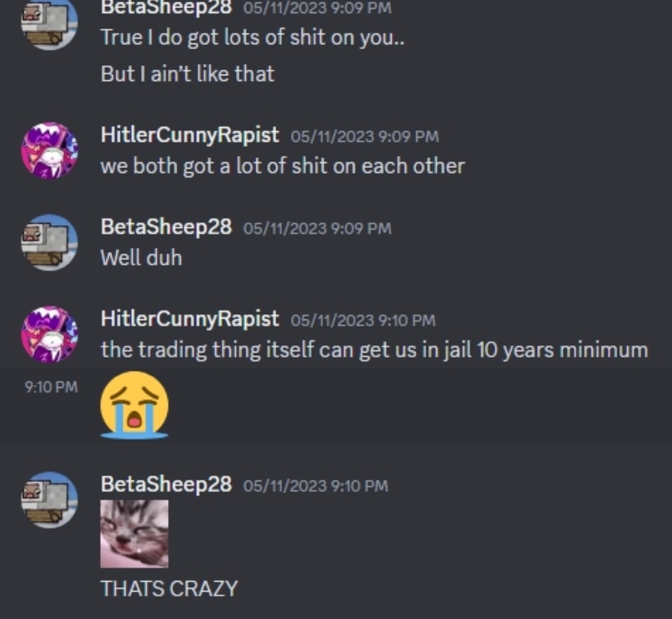Select the 'THATS CRAZY' message
The height and width of the screenshot is (619, 672).
(x=169, y=589)
